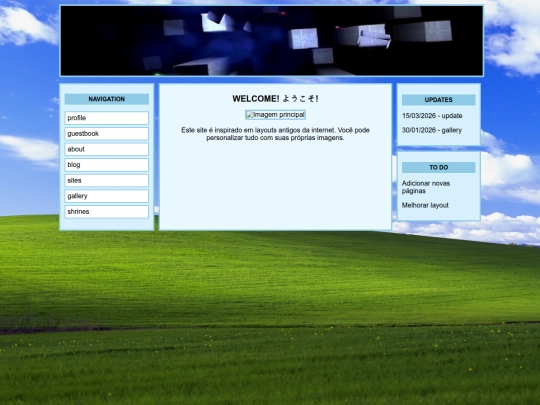The height and width of the screenshot is (405, 540).
Task: Open the profile navigation link
Action: tap(106, 118)
